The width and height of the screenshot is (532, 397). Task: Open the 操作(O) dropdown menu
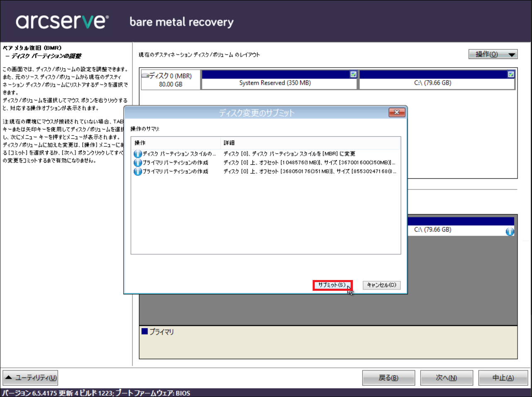pyautogui.click(x=493, y=54)
